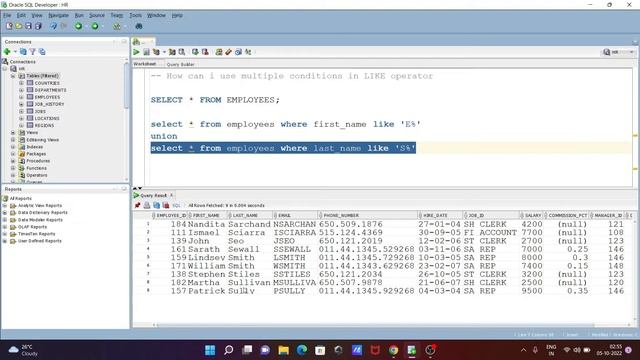Close the Query Result tab

pos(171,195)
